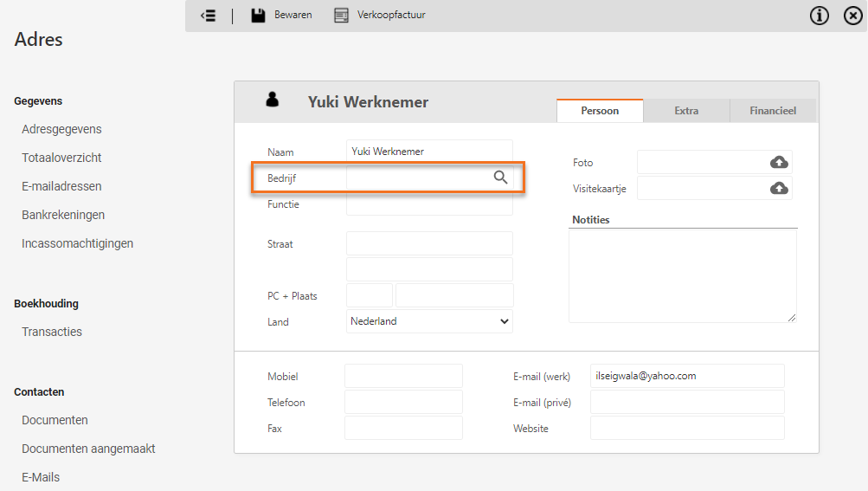This screenshot has height=491, width=868.
Task: Expand the Land dropdown showing Nederland
Action: [x=429, y=321]
